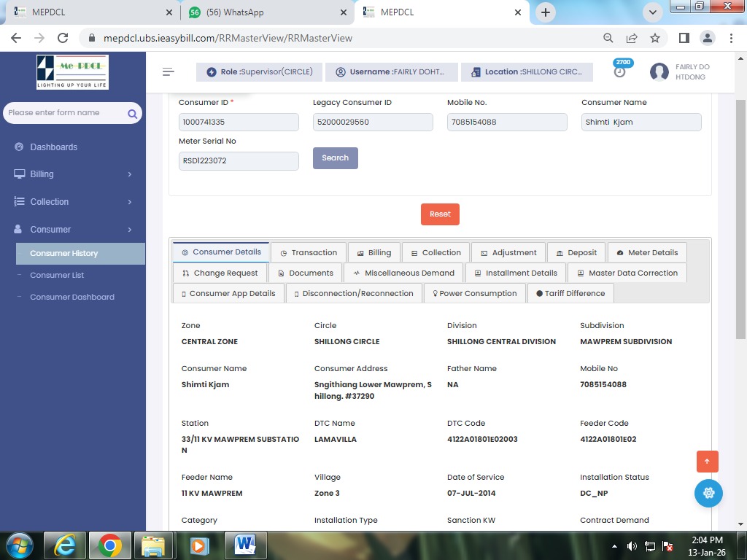The height and width of the screenshot is (560, 747).
Task: Show hidden tray icons arrow
Action: click(614, 546)
